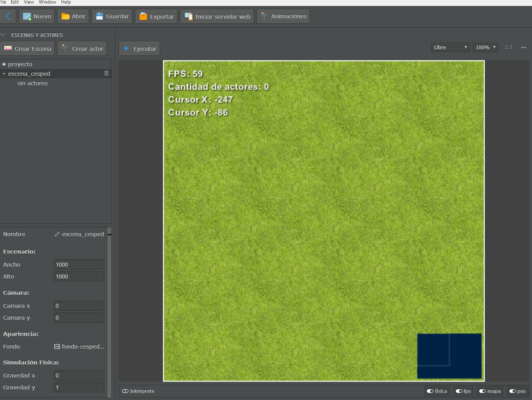Open the Libre aspect dropdown

point(450,47)
